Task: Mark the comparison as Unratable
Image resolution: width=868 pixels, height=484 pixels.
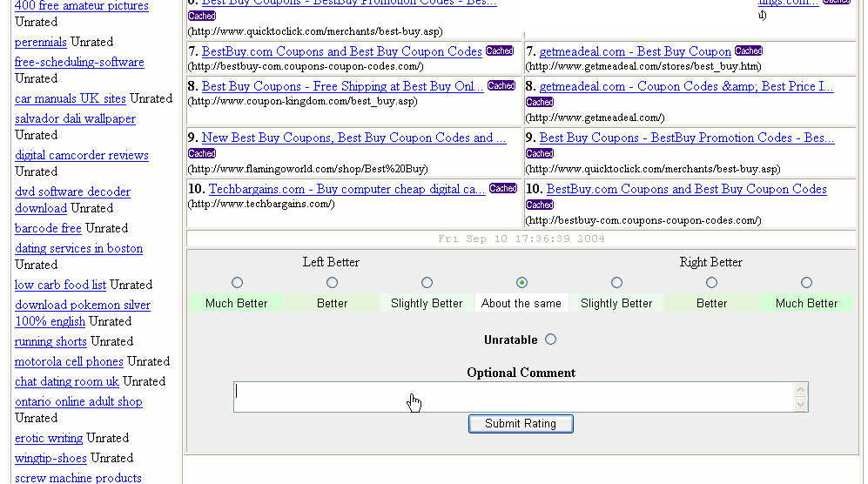Action: (x=550, y=339)
